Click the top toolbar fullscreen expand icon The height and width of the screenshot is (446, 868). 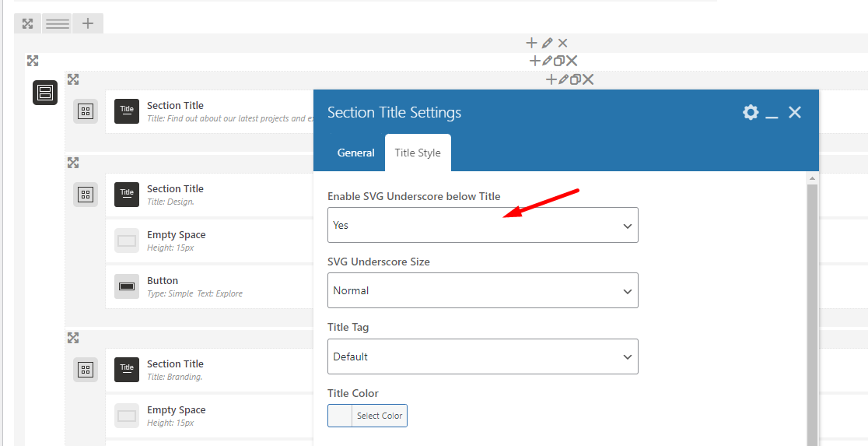(28, 23)
